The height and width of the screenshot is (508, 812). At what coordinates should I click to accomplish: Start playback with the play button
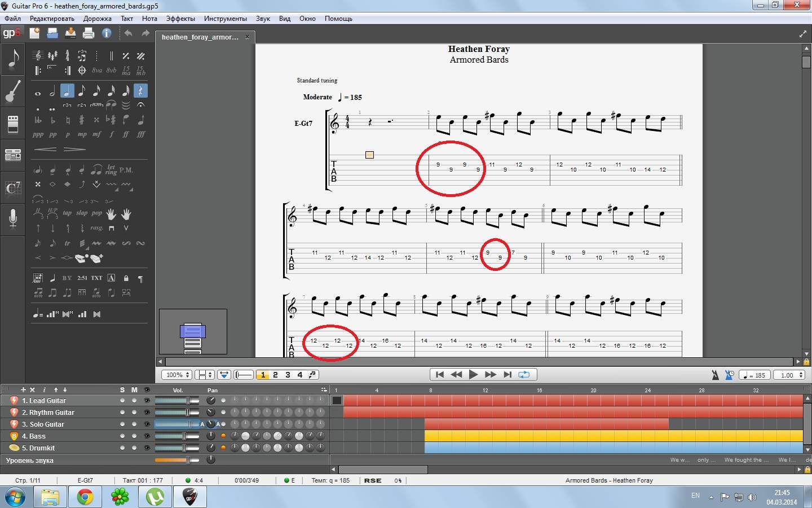pyautogui.click(x=473, y=374)
